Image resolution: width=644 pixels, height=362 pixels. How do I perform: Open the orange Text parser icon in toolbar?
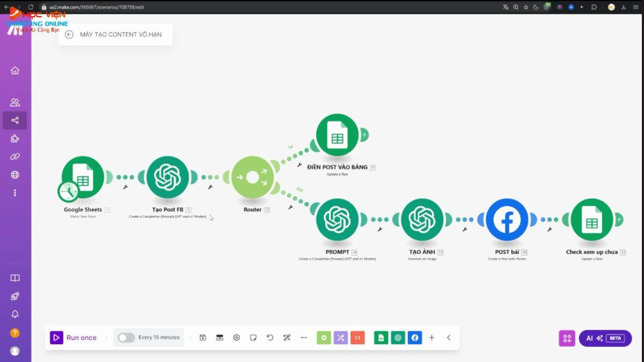click(357, 337)
